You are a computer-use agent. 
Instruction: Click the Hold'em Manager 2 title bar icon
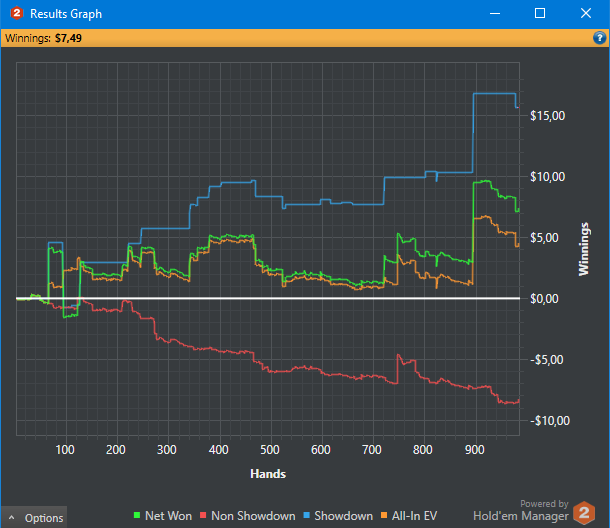coord(16,13)
